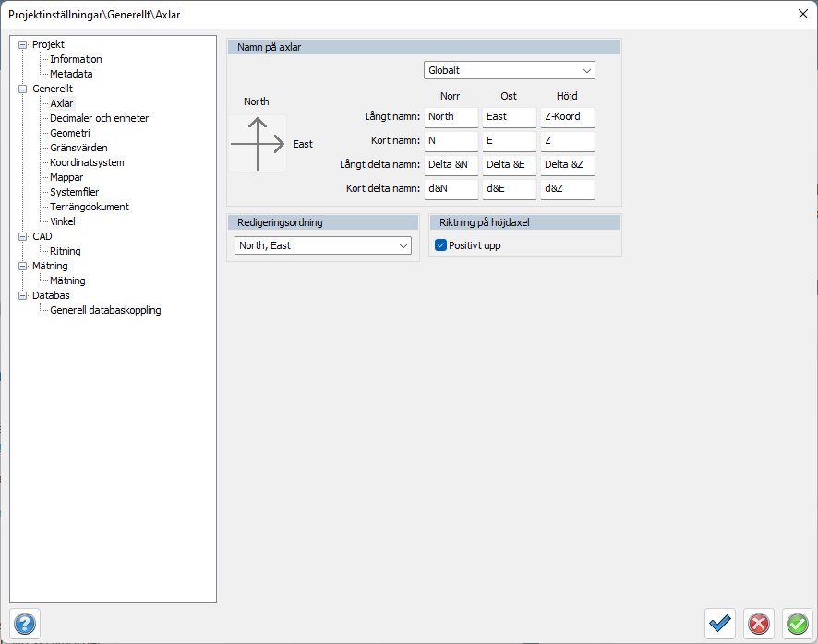This screenshot has width=818, height=644.
Task: Close the Projektinställningar dialog window
Action: [801, 13]
